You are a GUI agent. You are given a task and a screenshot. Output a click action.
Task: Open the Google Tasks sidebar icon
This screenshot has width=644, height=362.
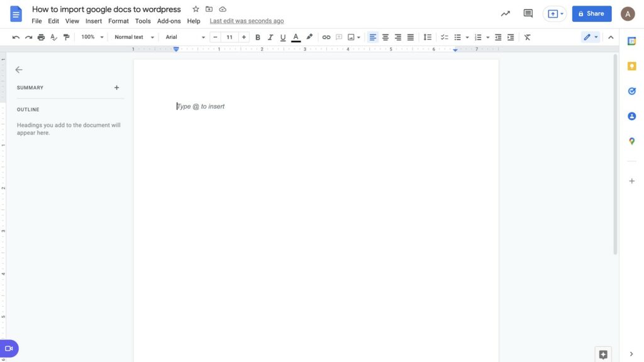(631, 90)
